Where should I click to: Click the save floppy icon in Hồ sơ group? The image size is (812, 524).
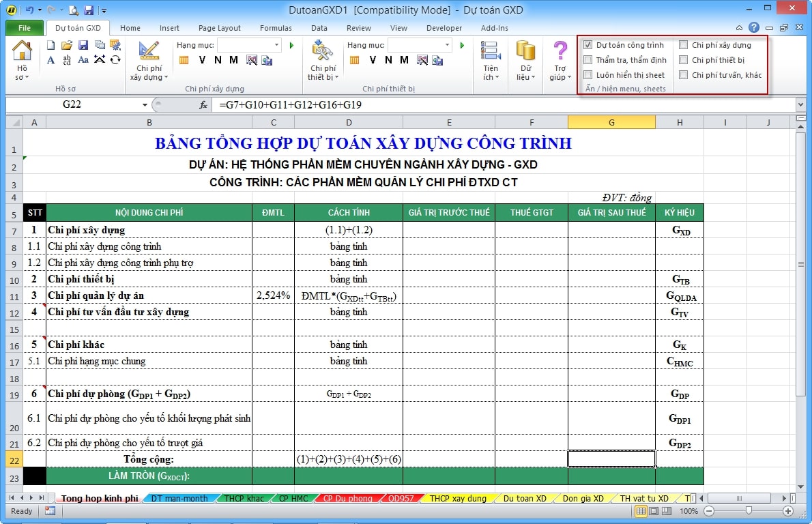[83, 45]
